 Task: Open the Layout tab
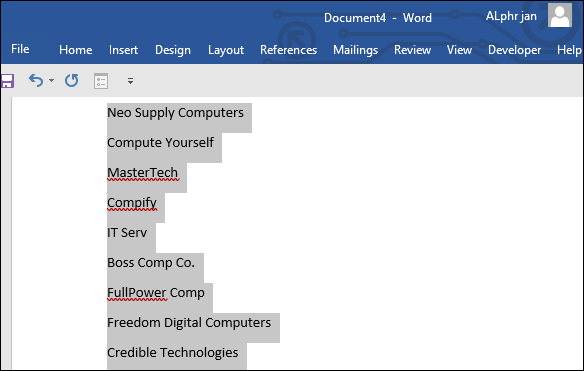tap(226, 50)
